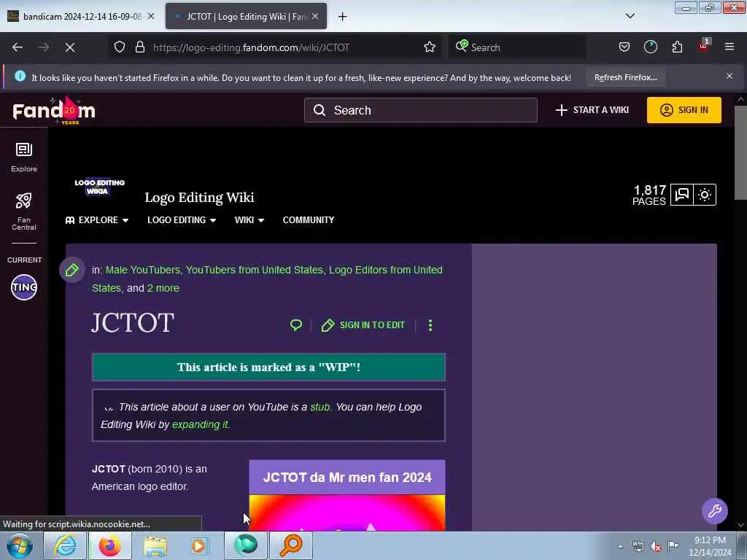
Task: Click the muted volume tray icon
Action: pos(656,547)
